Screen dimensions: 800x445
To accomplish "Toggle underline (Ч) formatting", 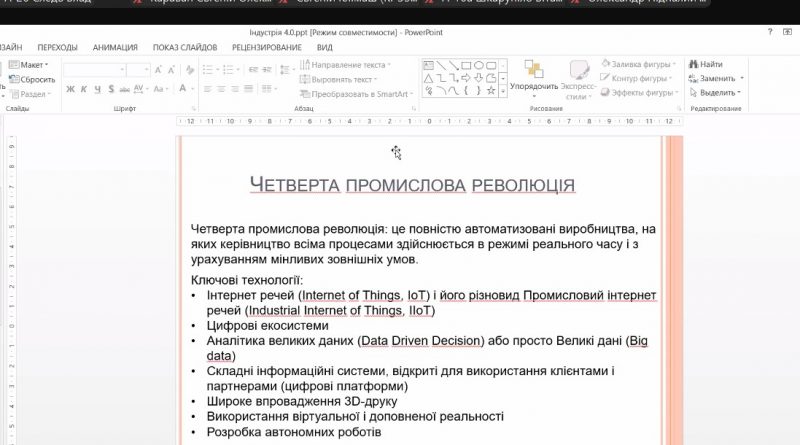I will [97, 89].
